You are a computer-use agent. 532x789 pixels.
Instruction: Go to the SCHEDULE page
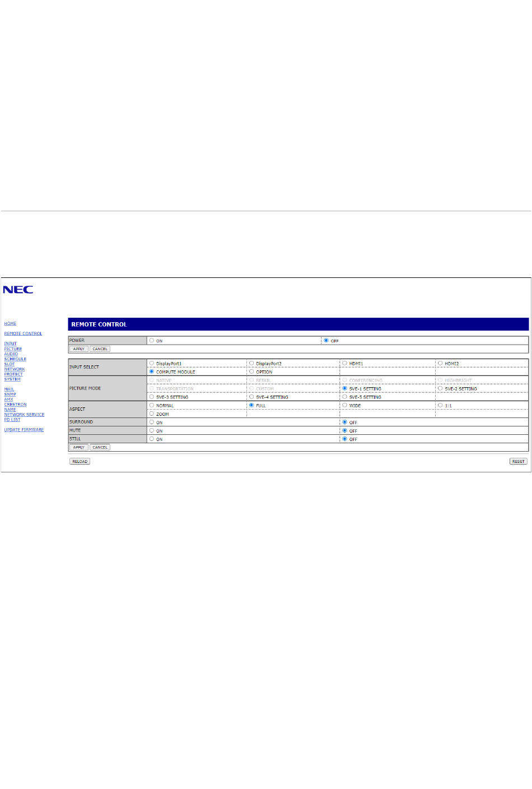pyautogui.click(x=15, y=359)
